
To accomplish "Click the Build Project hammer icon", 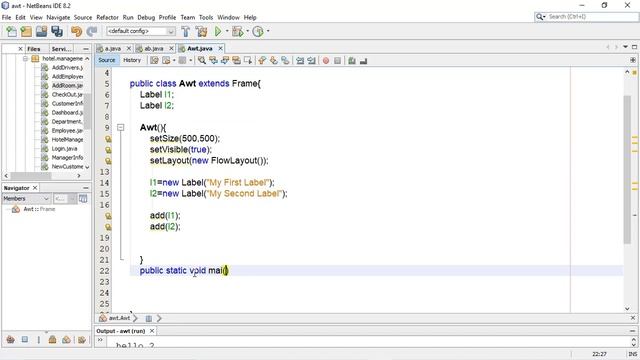I will click(x=185, y=31).
